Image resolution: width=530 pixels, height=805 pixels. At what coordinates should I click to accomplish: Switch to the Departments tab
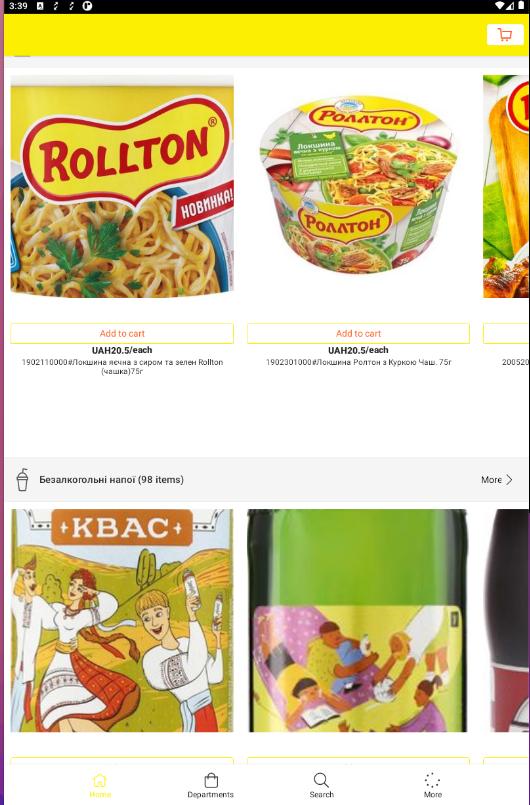pos(211,785)
